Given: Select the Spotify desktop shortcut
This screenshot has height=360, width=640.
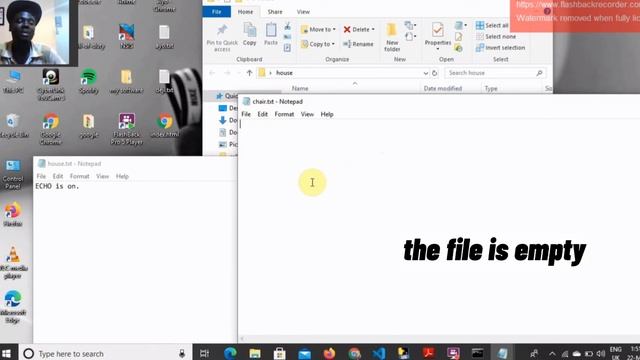Looking at the screenshot, I should coord(89,82).
